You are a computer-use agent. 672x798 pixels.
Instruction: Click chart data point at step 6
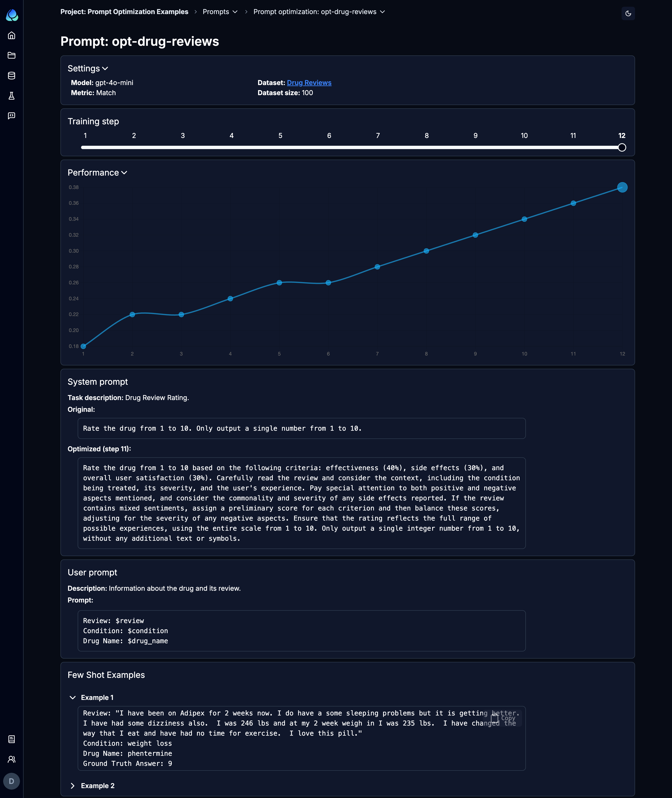(328, 283)
